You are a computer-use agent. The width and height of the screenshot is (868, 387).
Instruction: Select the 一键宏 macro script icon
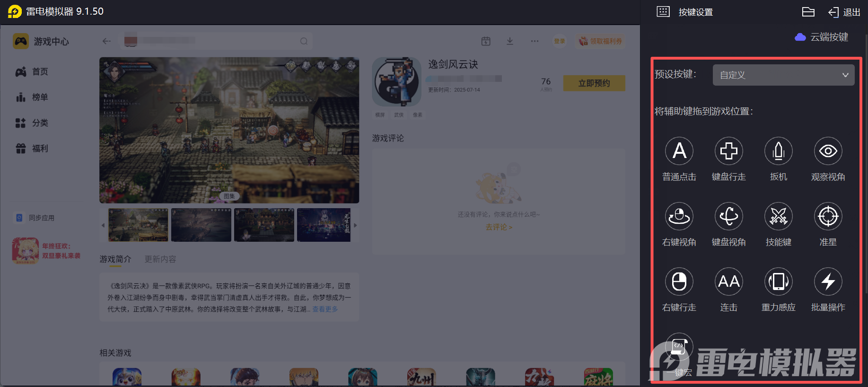tap(679, 347)
